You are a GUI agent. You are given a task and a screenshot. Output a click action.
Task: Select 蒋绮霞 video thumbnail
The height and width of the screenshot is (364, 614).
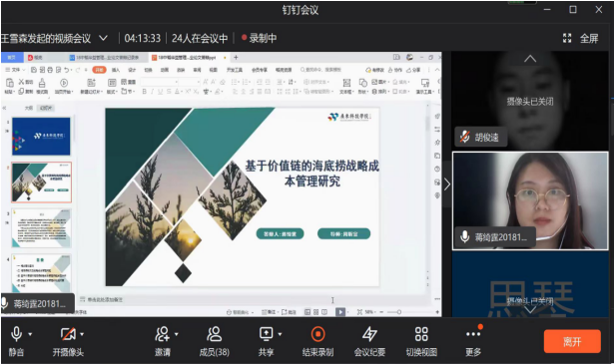530,201
